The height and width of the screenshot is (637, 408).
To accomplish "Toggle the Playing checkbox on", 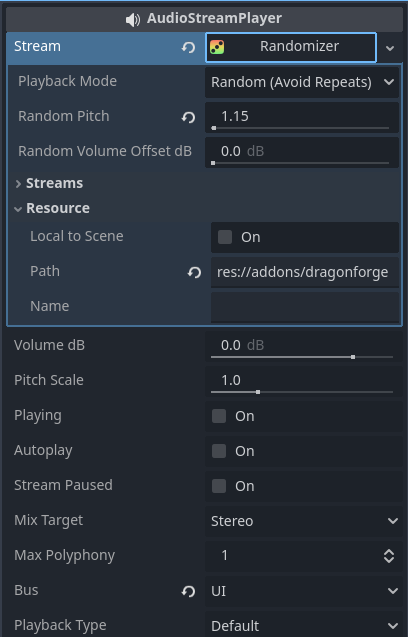I will point(219,416).
